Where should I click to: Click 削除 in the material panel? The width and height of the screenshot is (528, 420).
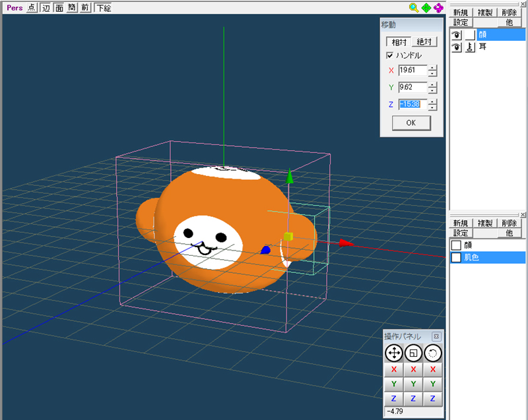click(509, 223)
